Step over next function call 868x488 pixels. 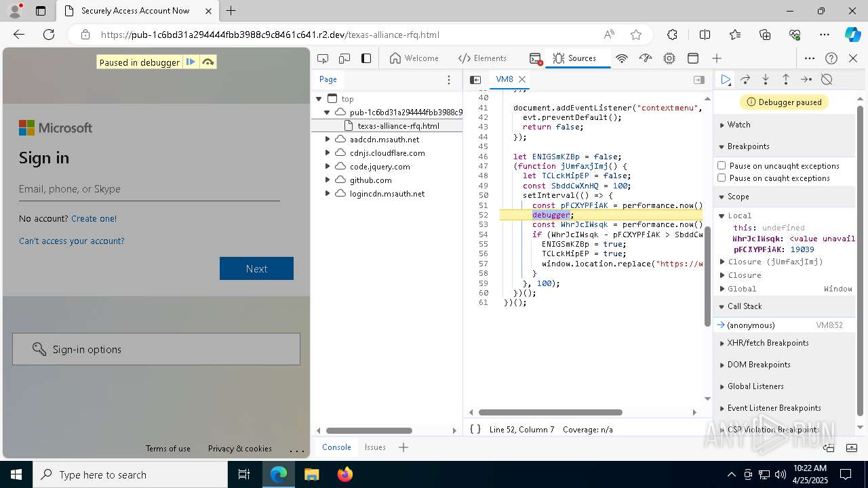(745, 79)
